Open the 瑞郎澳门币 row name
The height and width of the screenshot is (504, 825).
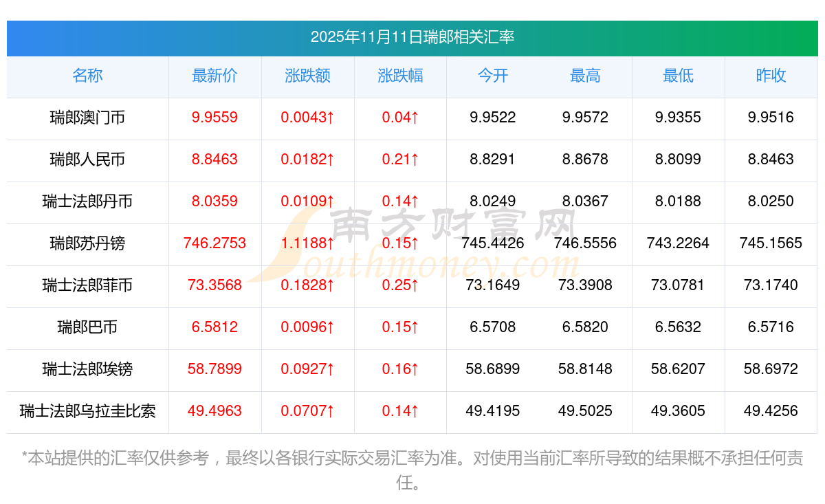[87, 118]
